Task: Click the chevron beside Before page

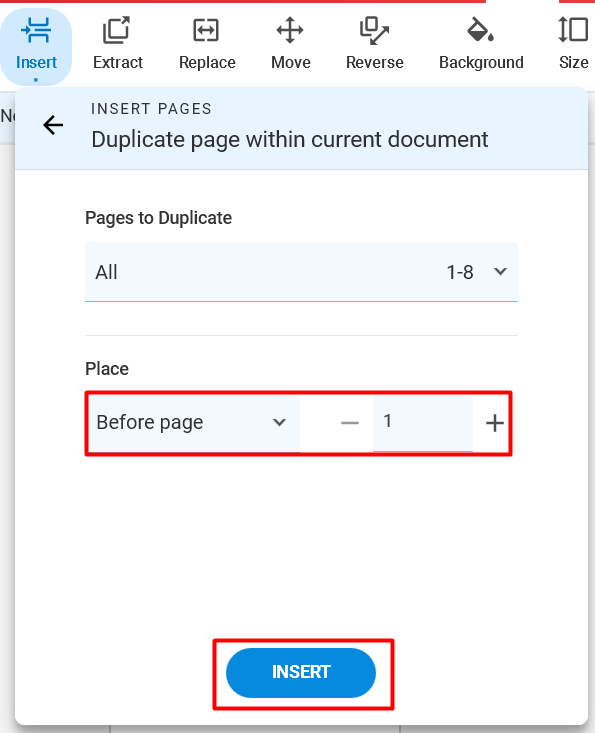Action: [280, 423]
